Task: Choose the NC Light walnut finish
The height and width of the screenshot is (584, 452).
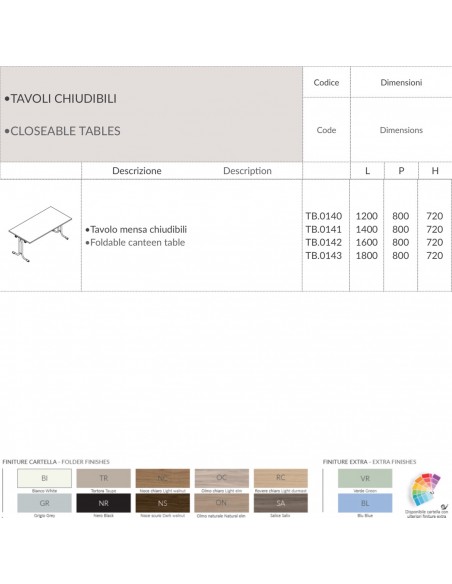Action: point(163,478)
